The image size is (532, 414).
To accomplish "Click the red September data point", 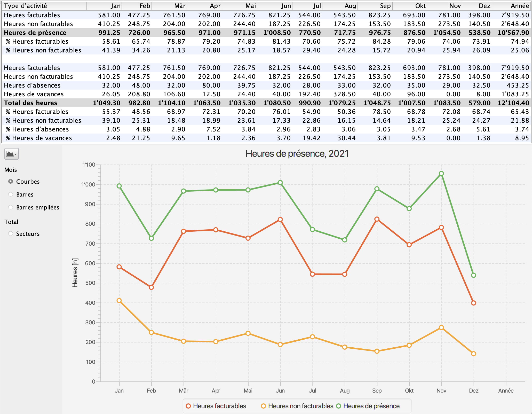I will 377,219.
